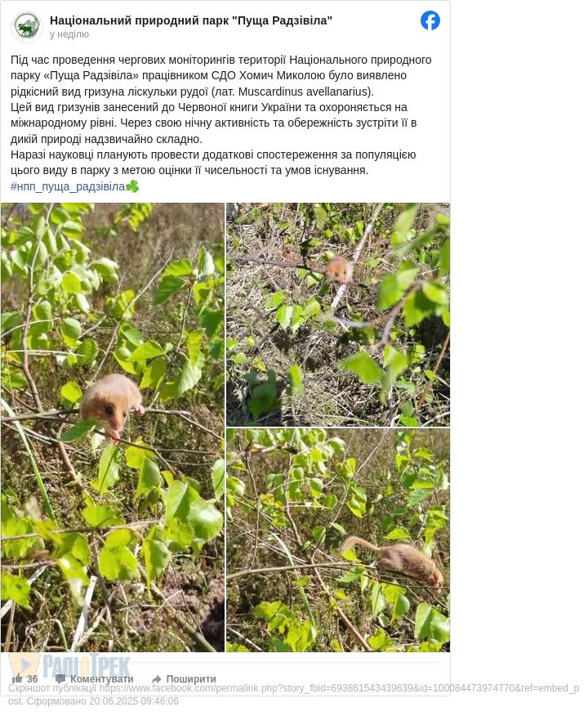Click the park's moose profile avatar
Viewport: 588px width, 716px height.
pos(27,27)
